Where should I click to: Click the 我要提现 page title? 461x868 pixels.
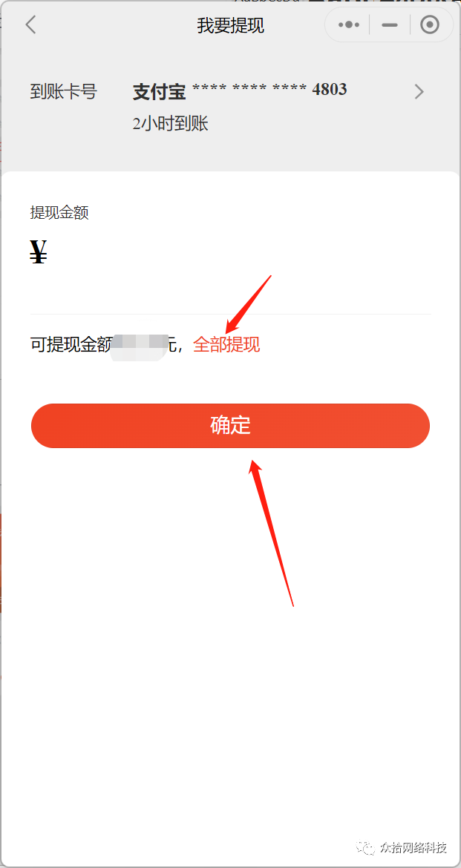tap(230, 25)
